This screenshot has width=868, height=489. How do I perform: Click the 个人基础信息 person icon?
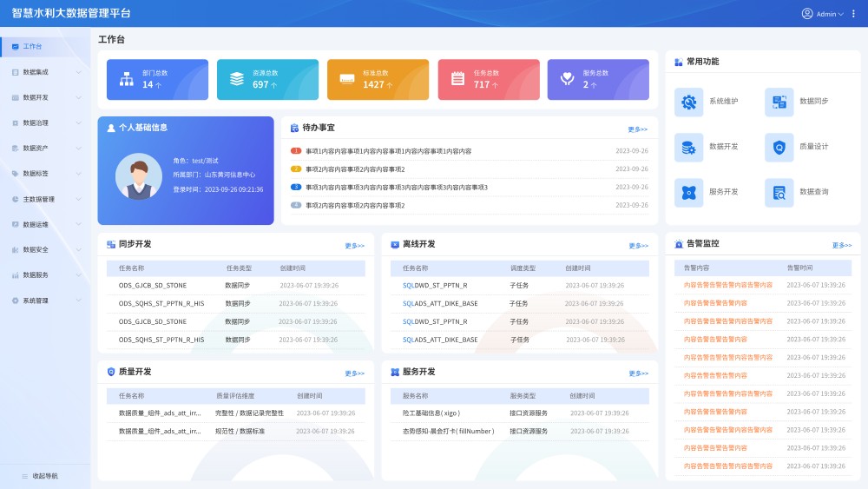coord(111,128)
